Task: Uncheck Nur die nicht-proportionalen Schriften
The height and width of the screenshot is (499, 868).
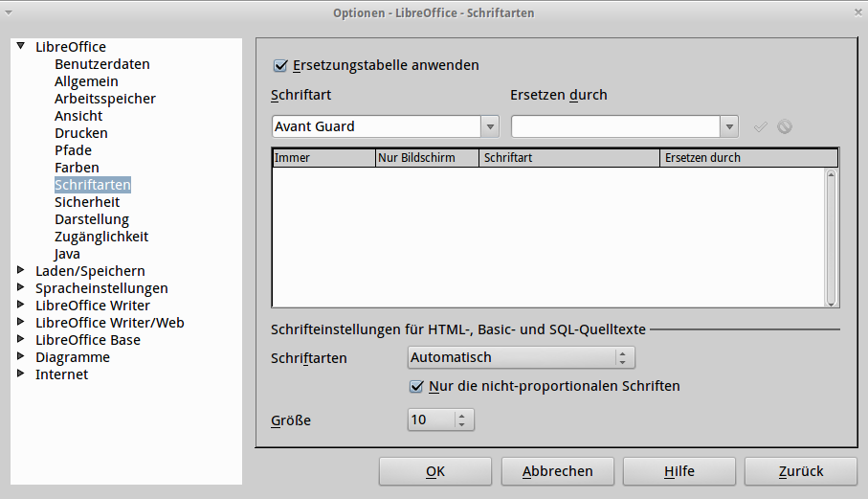Action: (x=416, y=387)
